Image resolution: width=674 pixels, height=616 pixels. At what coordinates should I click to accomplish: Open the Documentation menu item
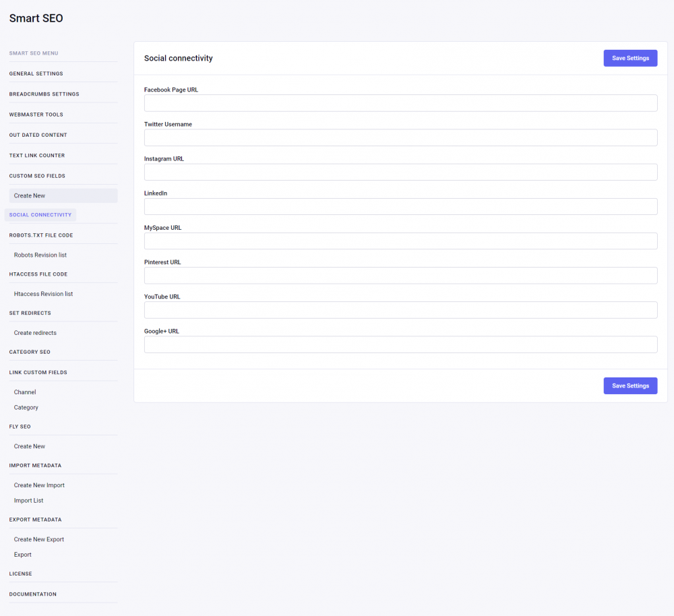pyautogui.click(x=32, y=594)
